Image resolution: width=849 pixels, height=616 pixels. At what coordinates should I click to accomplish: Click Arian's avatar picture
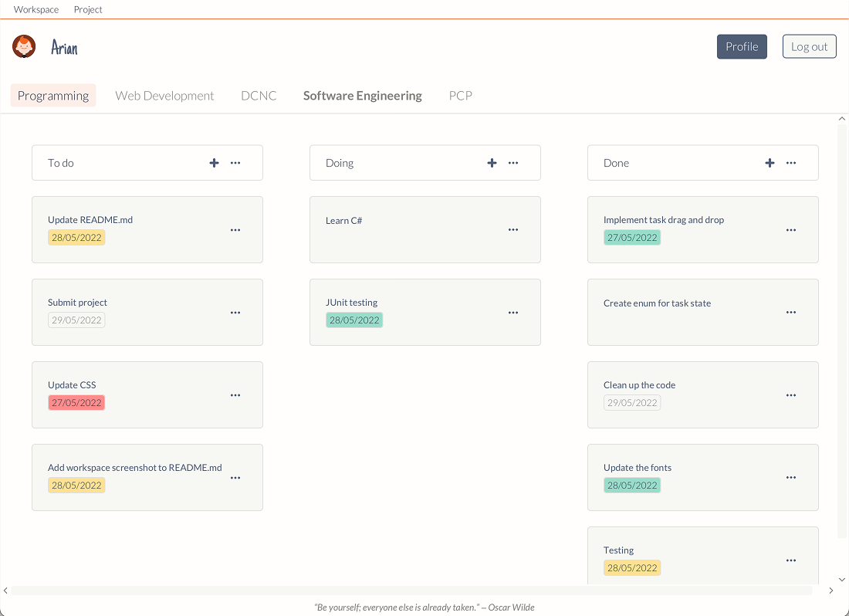coord(24,46)
